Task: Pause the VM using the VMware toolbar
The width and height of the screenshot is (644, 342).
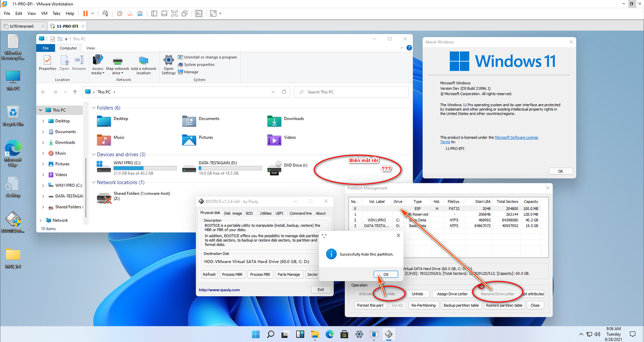Action: click(x=85, y=13)
